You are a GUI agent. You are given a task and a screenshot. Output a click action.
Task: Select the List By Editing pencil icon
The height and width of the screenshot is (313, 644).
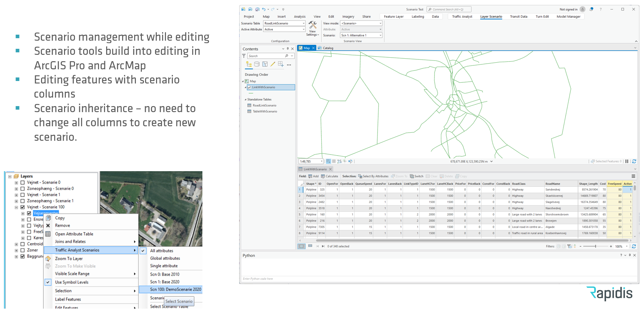272,64
